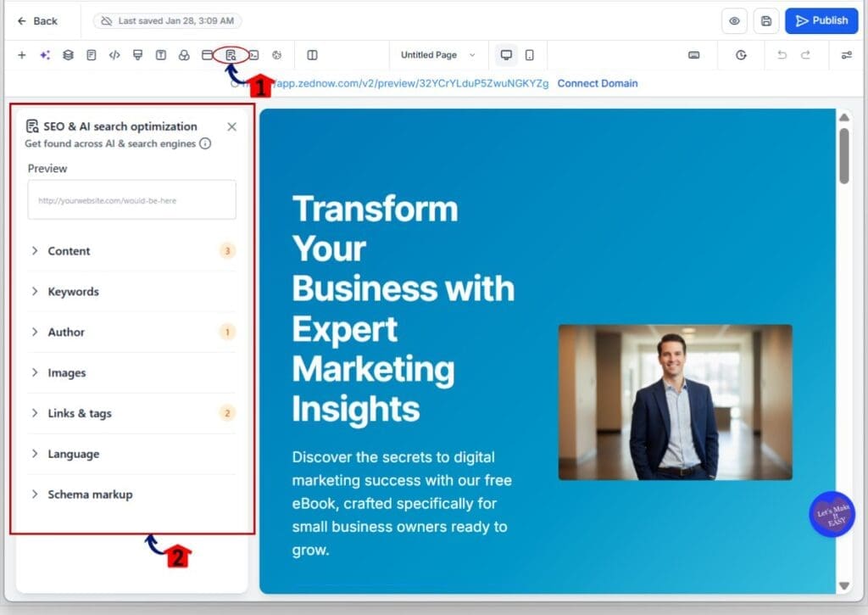Toggle page preview with the eye icon
The width and height of the screenshot is (868, 615).
734,21
